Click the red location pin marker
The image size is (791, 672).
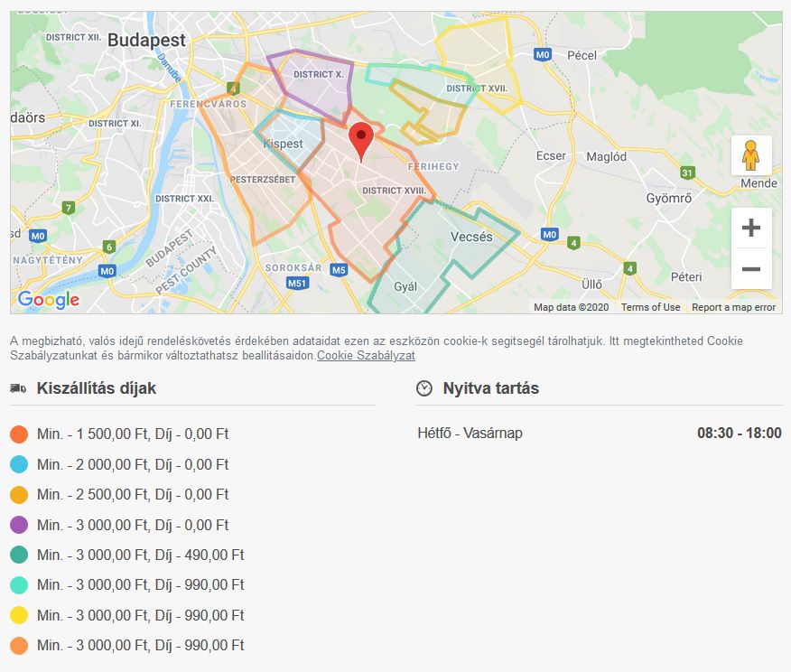[x=361, y=142]
